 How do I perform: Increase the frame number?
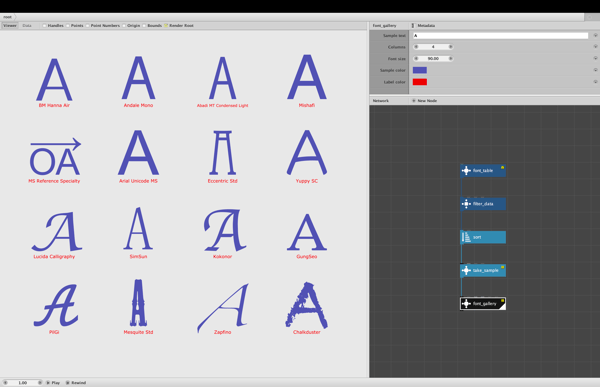[39, 383]
